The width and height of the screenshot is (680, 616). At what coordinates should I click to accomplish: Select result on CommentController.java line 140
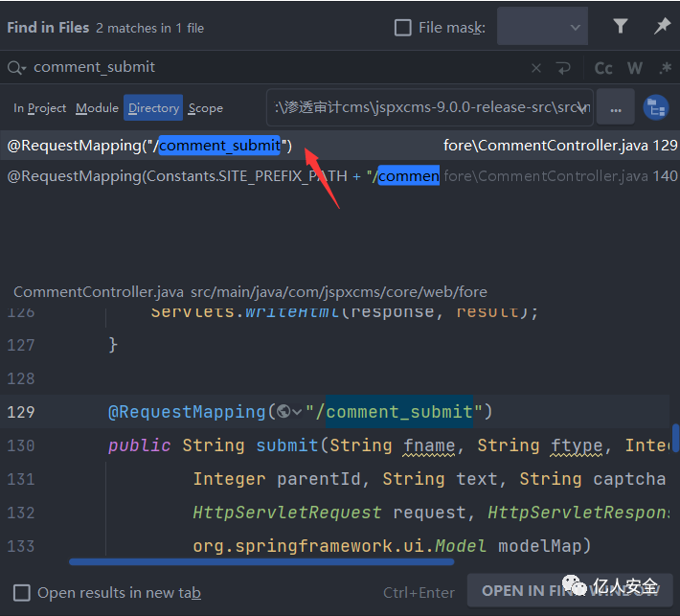pos(340,176)
